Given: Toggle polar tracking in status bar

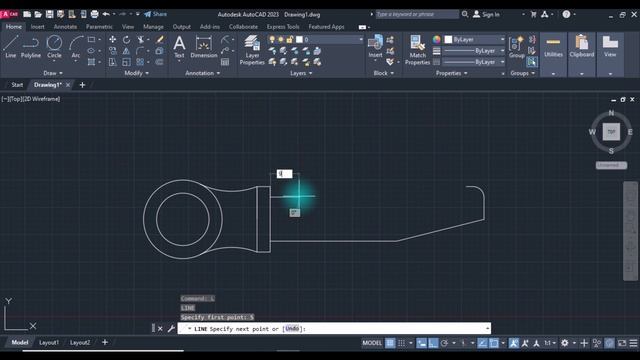Looking at the screenshot, I should point(444,343).
